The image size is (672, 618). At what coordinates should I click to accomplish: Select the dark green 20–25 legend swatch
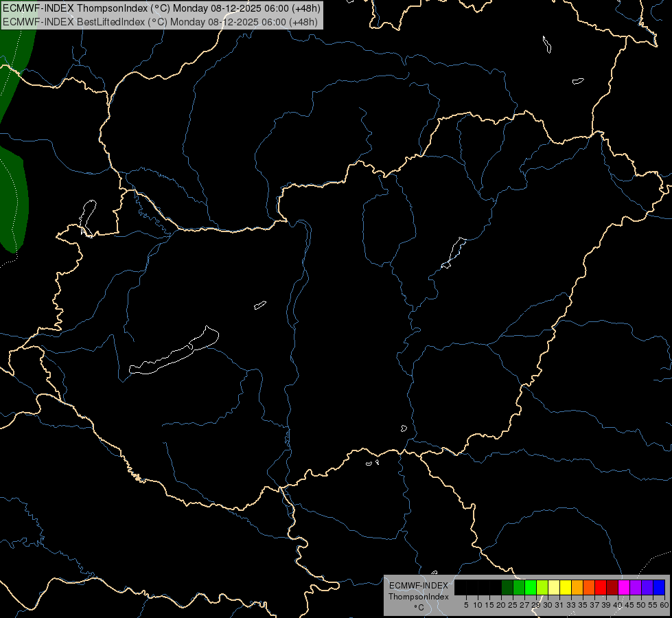(507, 587)
